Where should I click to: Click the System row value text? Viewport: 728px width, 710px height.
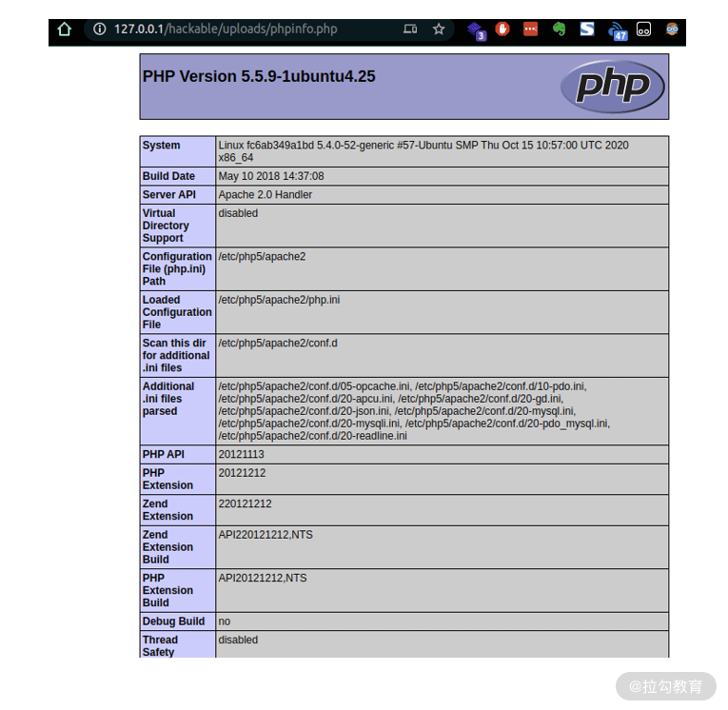[423, 151]
